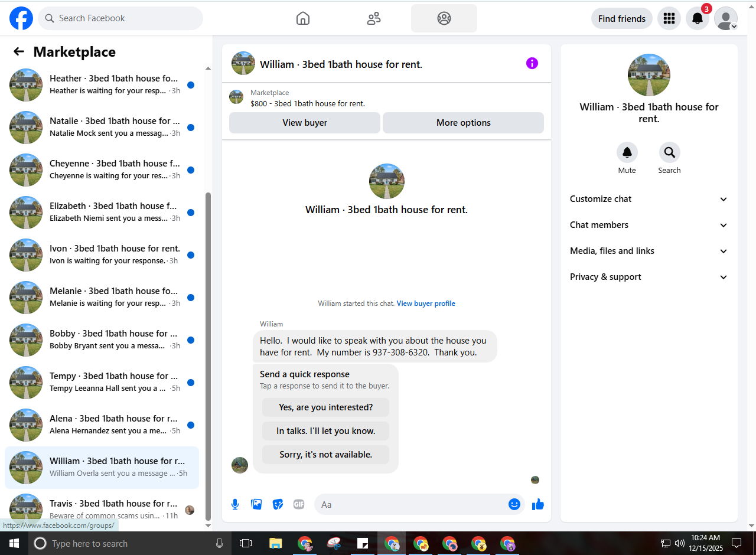Open Cheyenne's conversation

(102, 170)
